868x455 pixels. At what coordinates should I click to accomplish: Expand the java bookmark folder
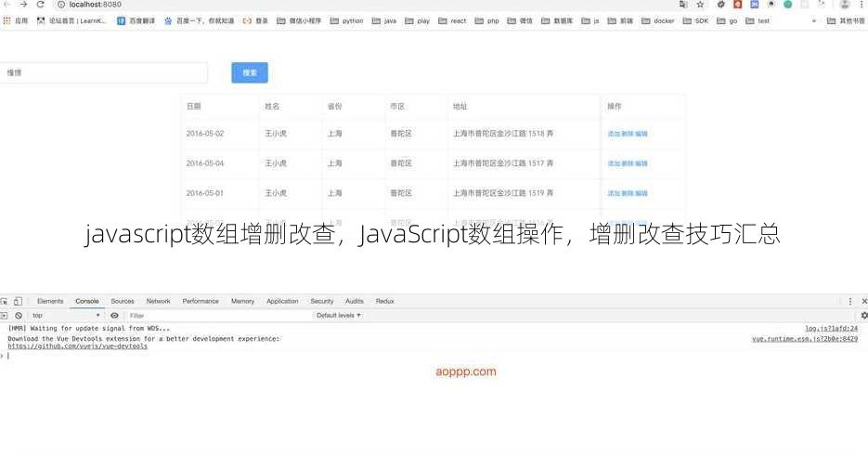pyautogui.click(x=384, y=20)
